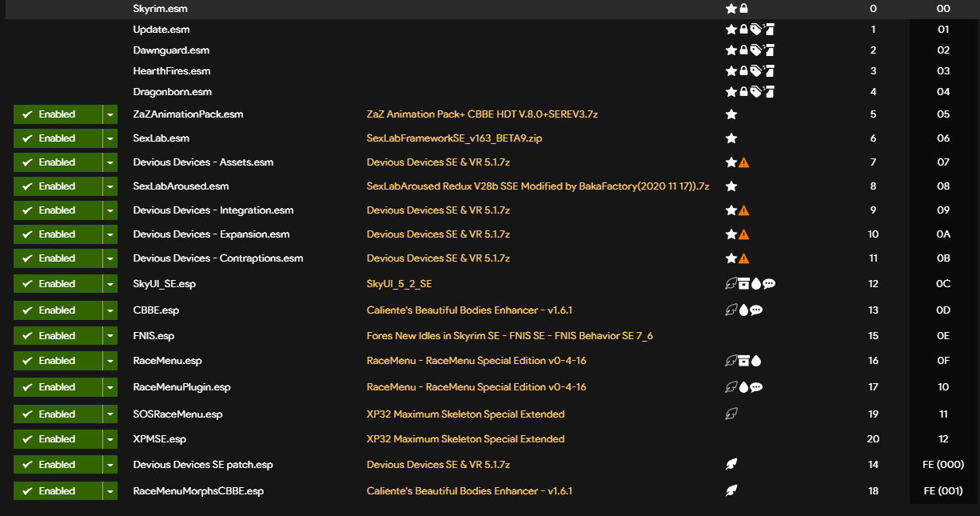Open mod link SkyUI_5_2_SE
This screenshot has height=516, width=980.
coord(399,284)
